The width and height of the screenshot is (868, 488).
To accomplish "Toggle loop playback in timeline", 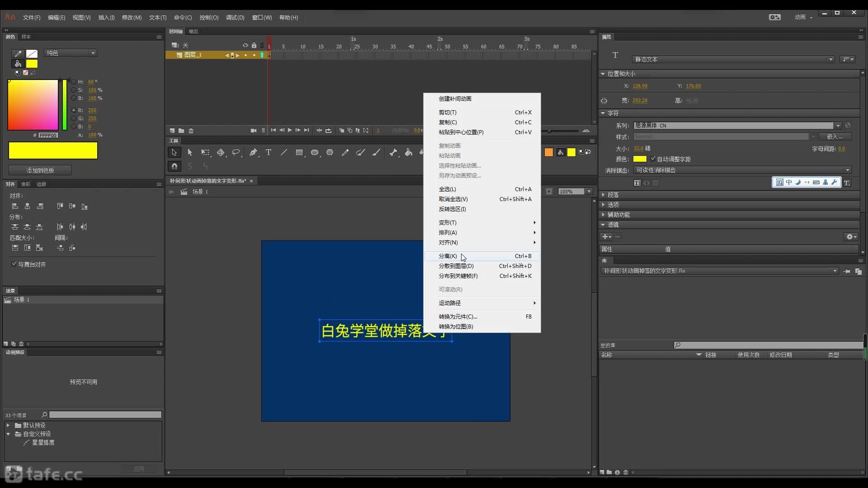I will coord(328,131).
